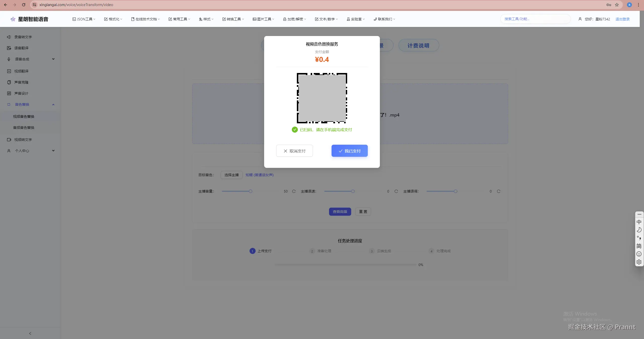Click the 录音转文字 speaker icon
Viewport: 644px width, 339px height.
pyautogui.click(x=9, y=37)
